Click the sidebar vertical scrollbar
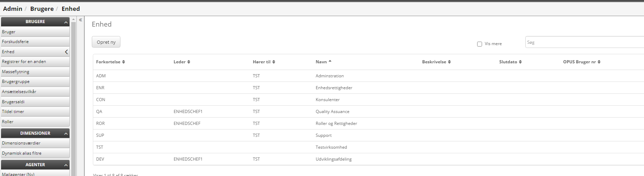 coord(73,98)
